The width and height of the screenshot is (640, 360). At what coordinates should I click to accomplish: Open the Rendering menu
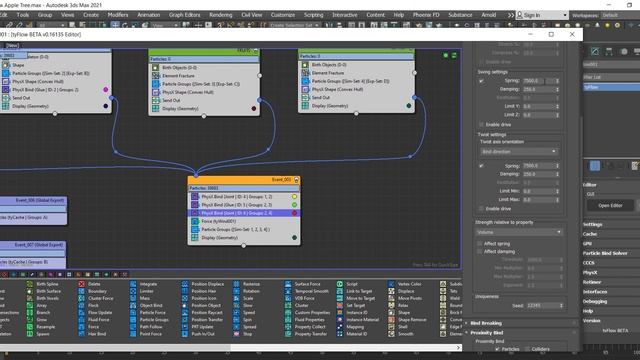[x=220, y=15]
